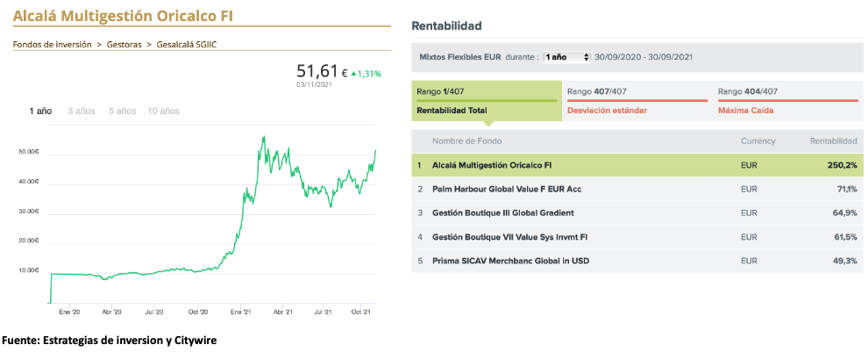The width and height of the screenshot is (868, 352).
Task: Click the green up-arrow price change icon
Action: (x=354, y=75)
